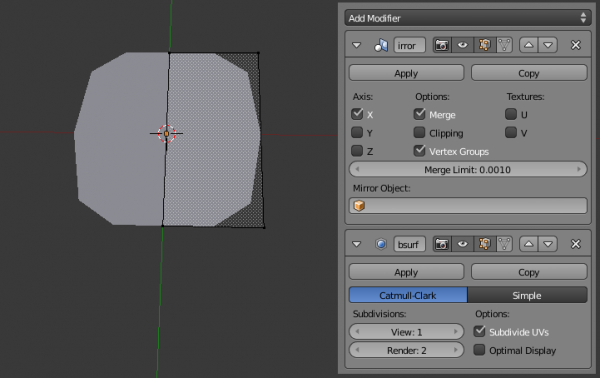Remove the Subsurf modifier
600x378 pixels.
576,244
